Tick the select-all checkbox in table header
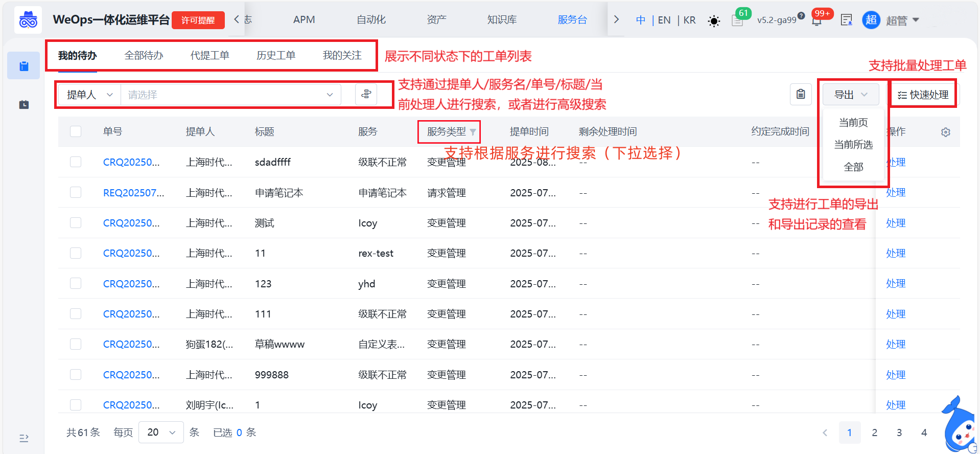The image size is (980, 454). click(76, 132)
